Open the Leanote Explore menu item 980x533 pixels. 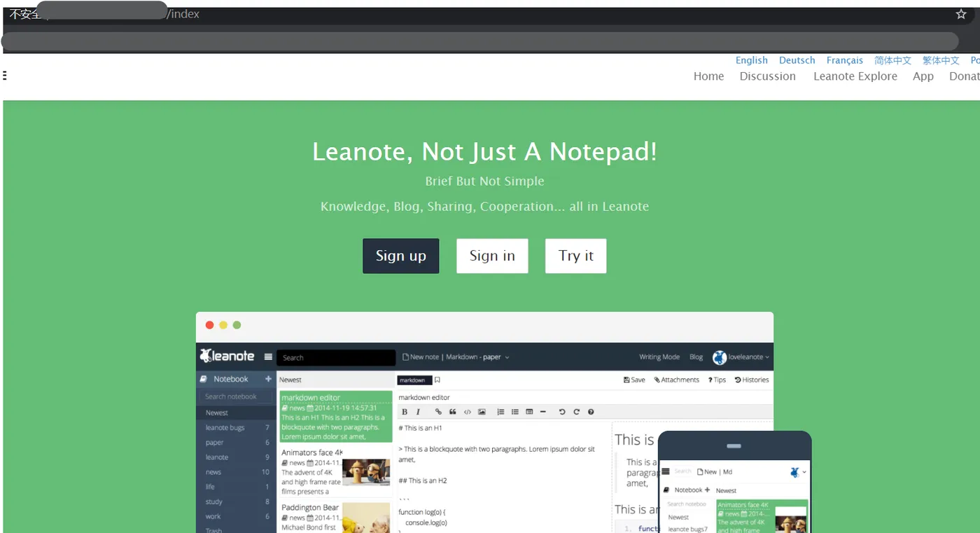[x=855, y=76]
